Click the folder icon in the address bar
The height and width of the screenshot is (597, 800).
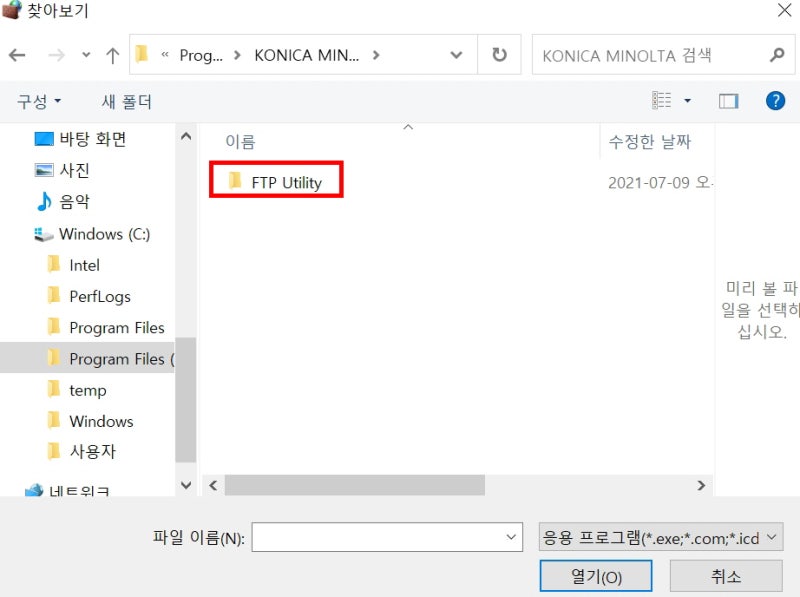pyautogui.click(x=142, y=55)
